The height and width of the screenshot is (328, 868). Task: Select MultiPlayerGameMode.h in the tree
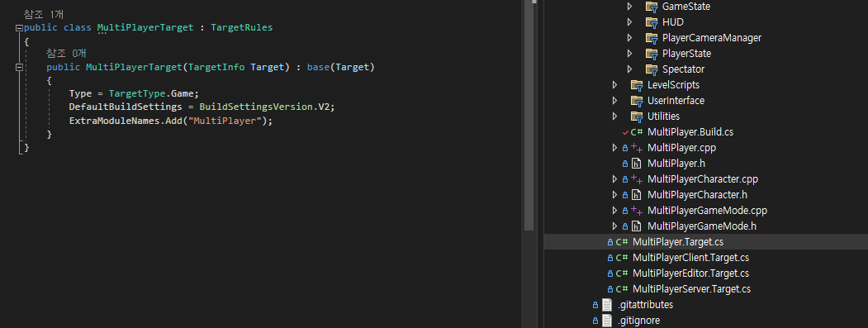[x=702, y=226]
